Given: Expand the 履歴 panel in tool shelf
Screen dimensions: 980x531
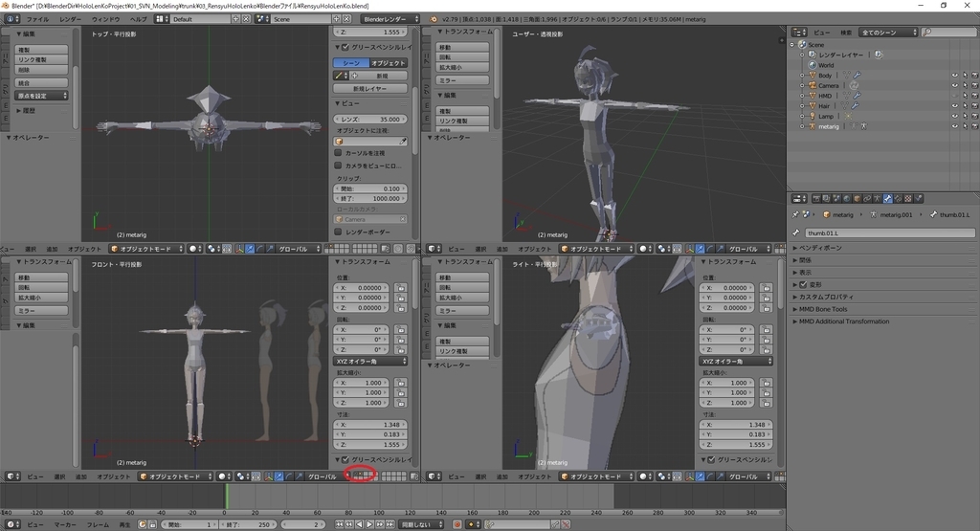Looking at the screenshot, I should click(27, 111).
